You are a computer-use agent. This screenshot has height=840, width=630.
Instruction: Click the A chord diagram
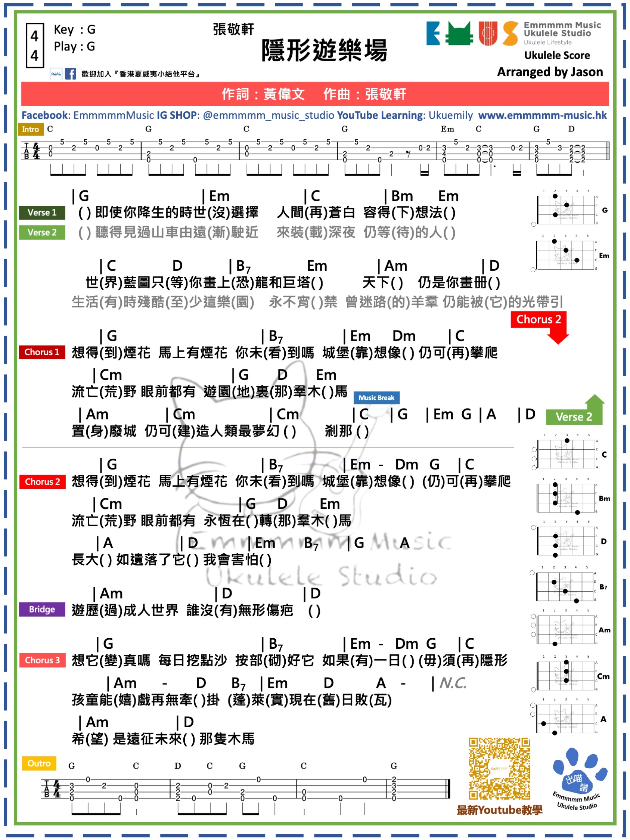(x=568, y=719)
